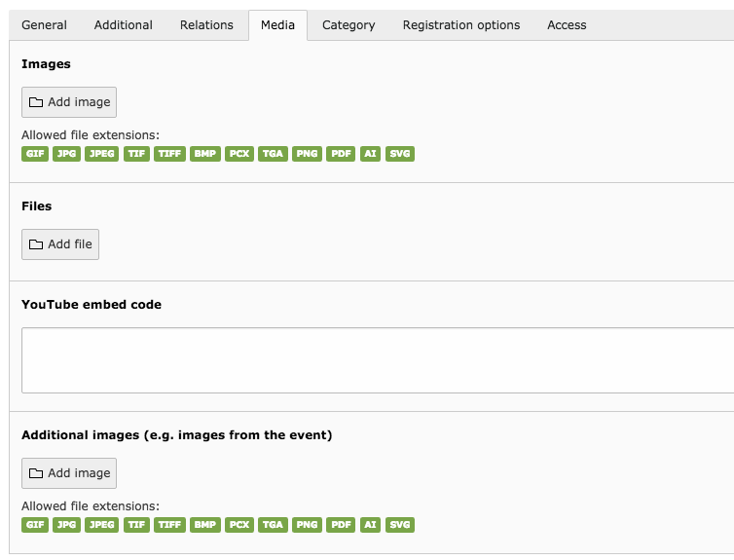
Task: Click the PNG badge under Images
Action: 307,154
